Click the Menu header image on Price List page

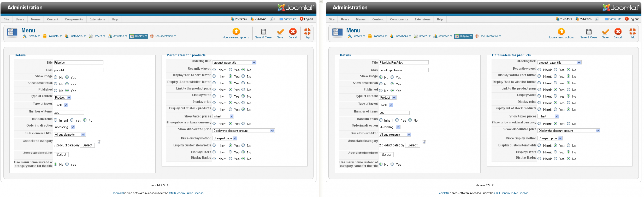coord(12,33)
